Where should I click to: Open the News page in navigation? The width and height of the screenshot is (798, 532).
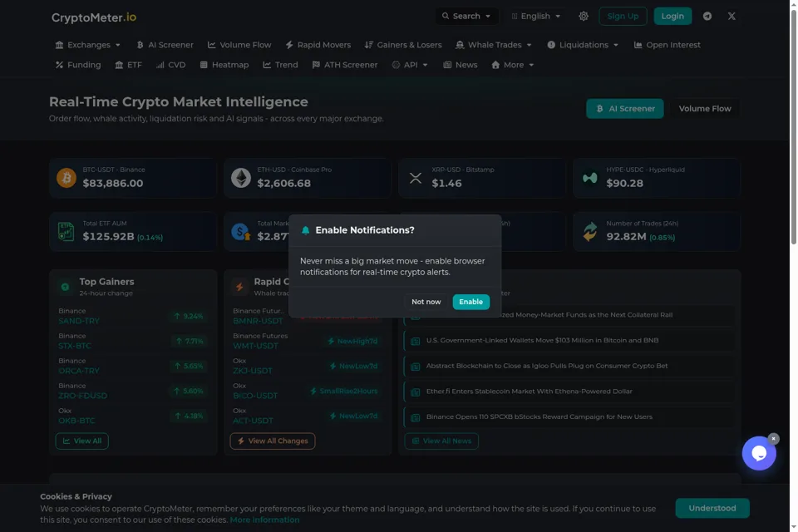tap(460, 65)
